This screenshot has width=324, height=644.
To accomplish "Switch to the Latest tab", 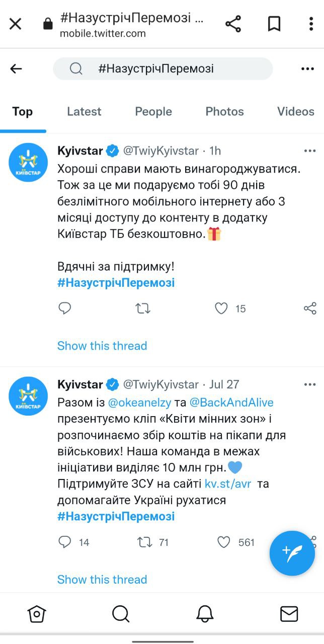I will tap(84, 112).
